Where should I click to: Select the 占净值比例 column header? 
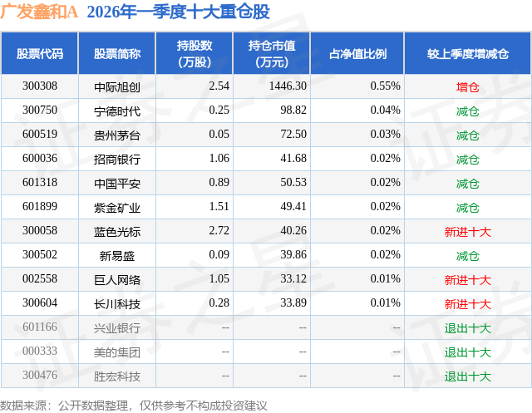click(357, 53)
